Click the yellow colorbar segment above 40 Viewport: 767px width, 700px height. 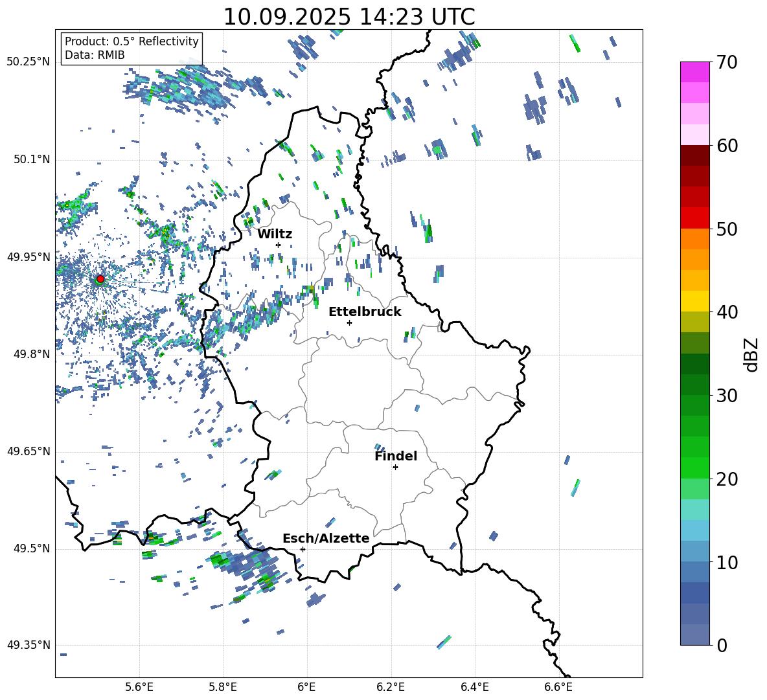694,300
